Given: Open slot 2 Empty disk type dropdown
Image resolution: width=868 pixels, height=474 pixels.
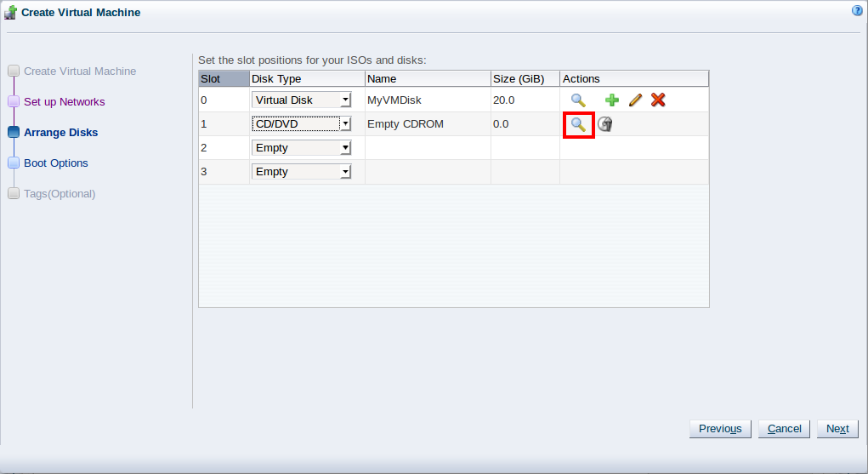Looking at the screenshot, I should (301, 147).
